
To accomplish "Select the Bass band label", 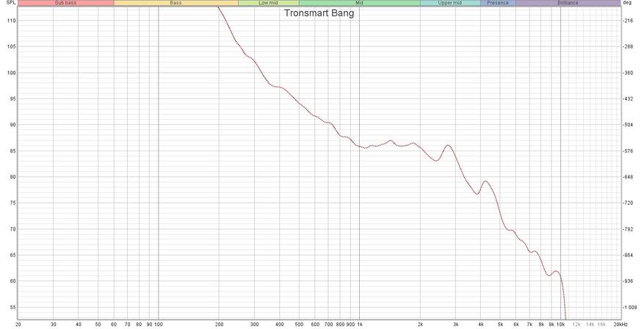I will pos(176,3).
